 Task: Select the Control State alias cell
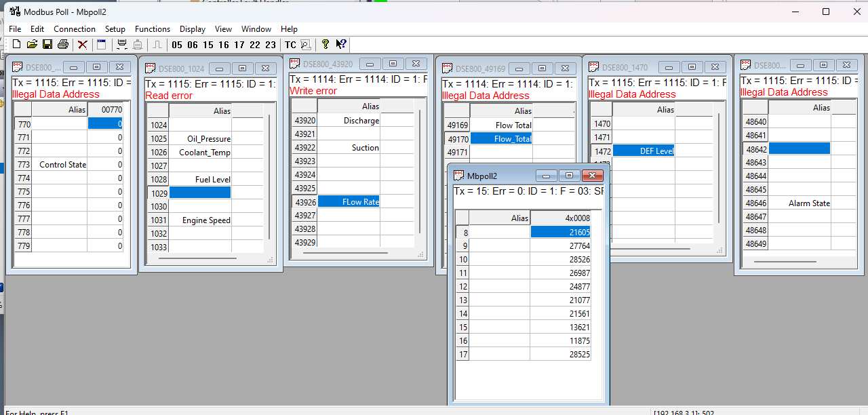click(60, 165)
